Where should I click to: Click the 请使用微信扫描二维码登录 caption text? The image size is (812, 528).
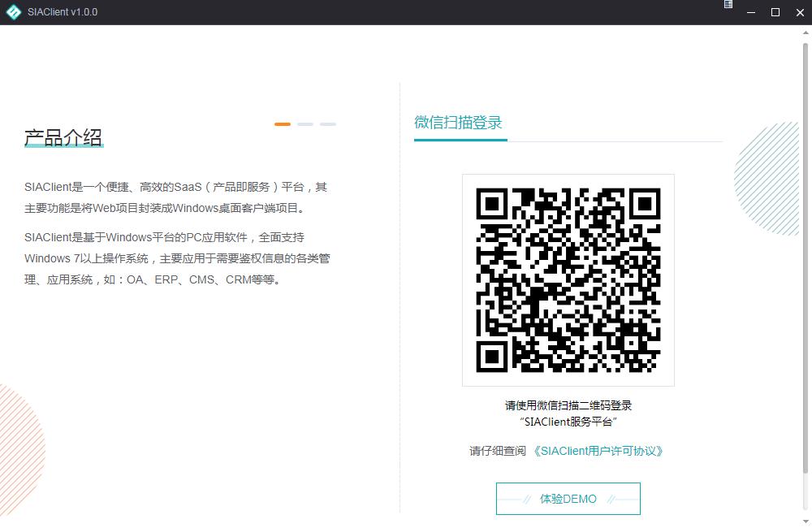(568, 405)
